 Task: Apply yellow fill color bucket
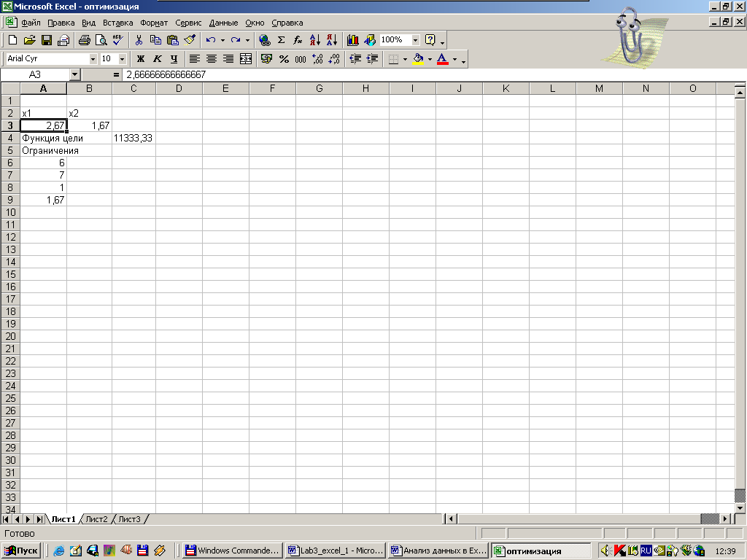pos(418,58)
